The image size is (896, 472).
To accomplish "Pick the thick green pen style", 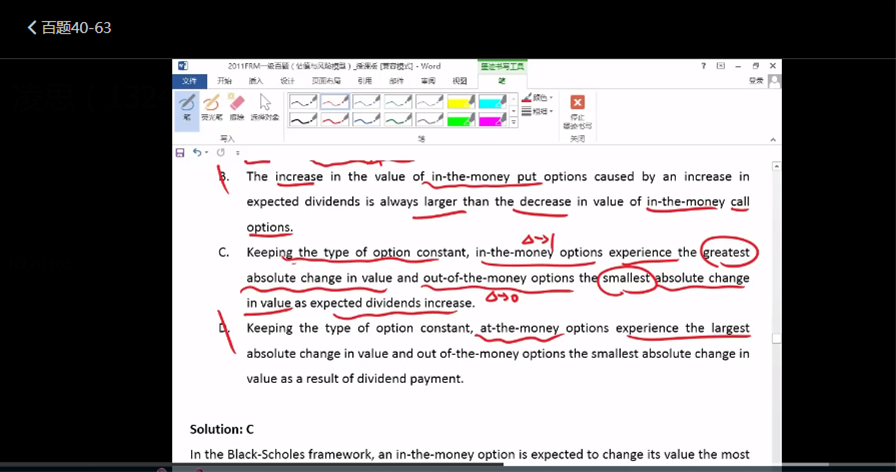I will (400, 120).
